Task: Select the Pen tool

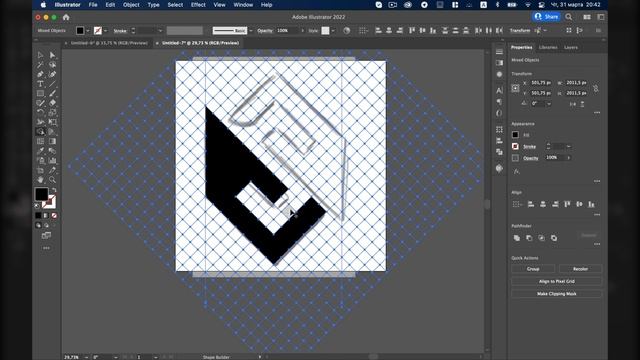Action: coord(40,74)
